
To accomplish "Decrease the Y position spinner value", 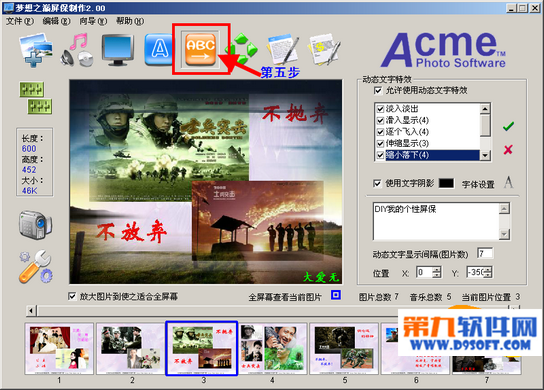I will [488, 275].
